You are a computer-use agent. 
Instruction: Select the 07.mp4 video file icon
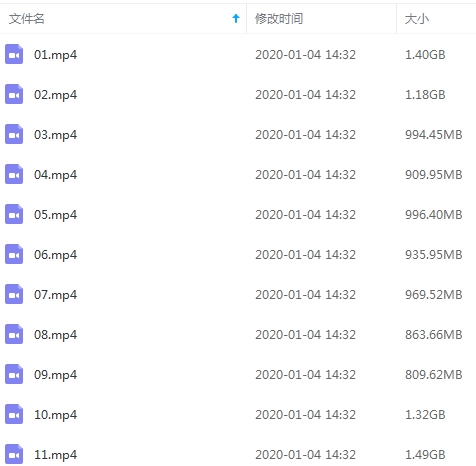pyautogui.click(x=14, y=294)
